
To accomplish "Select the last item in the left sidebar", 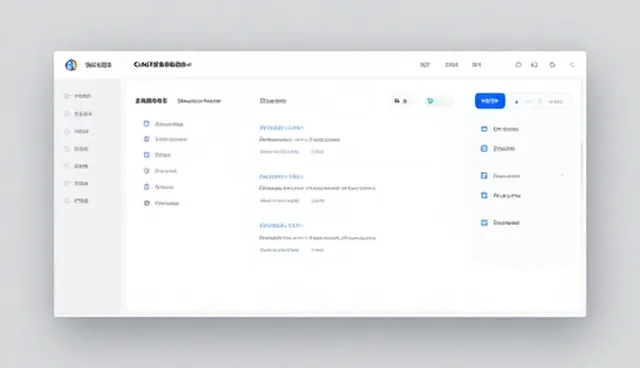I will click(x=77, y=201).
